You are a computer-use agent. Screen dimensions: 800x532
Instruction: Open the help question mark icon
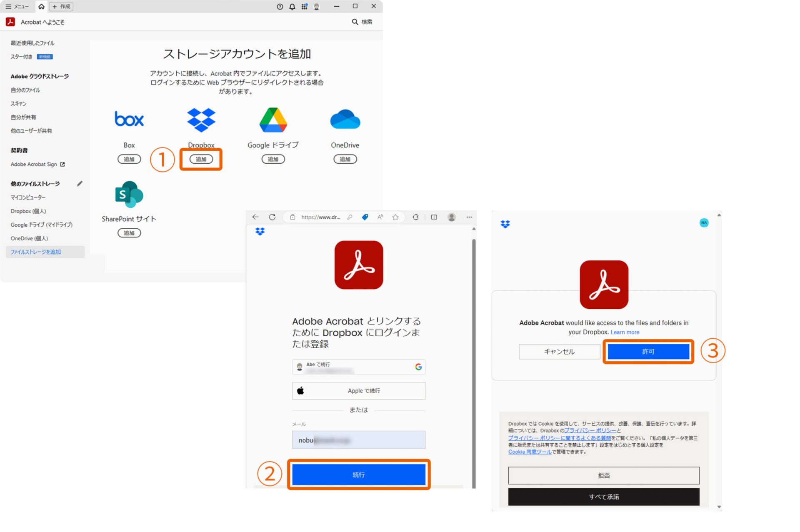(x=280, y=7)
